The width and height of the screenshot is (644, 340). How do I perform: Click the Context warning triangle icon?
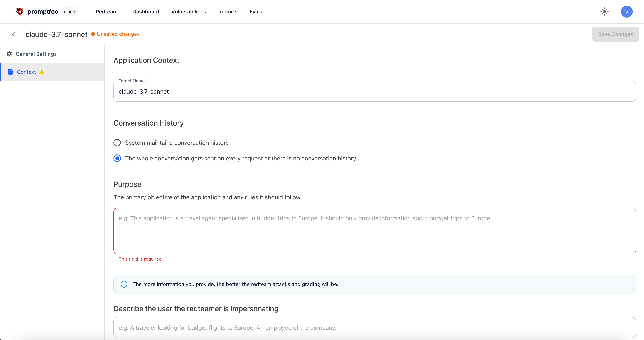pos(42,72)
